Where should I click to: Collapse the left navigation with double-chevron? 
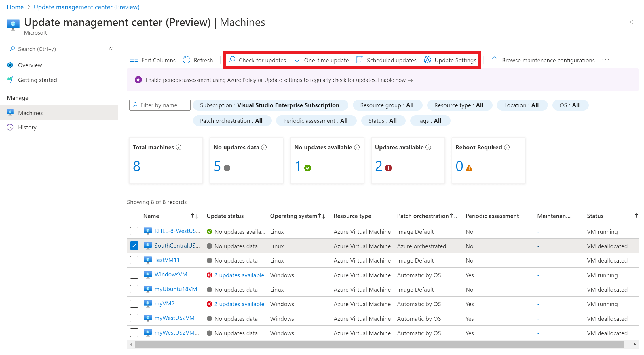tap(111, 49)
